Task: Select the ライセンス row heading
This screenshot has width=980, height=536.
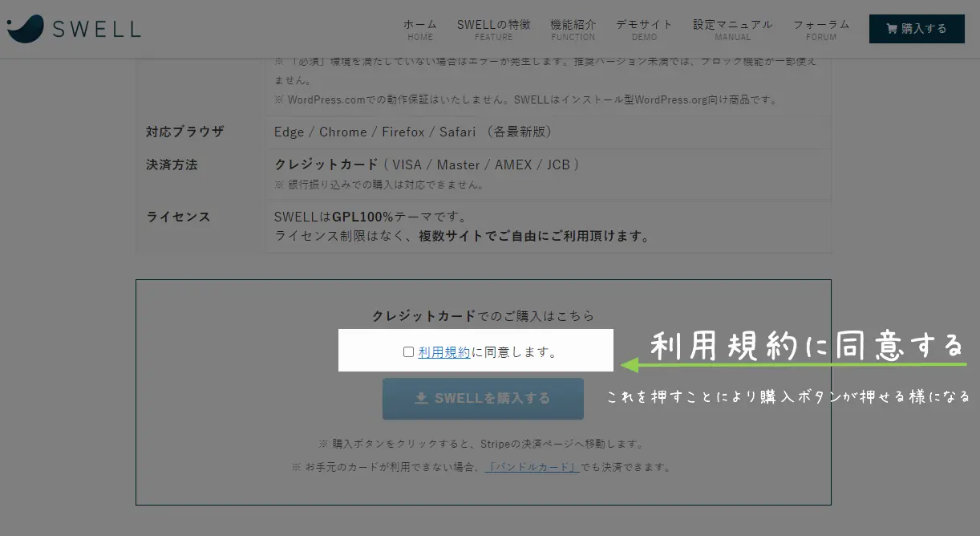Action: tap(178, 217)
